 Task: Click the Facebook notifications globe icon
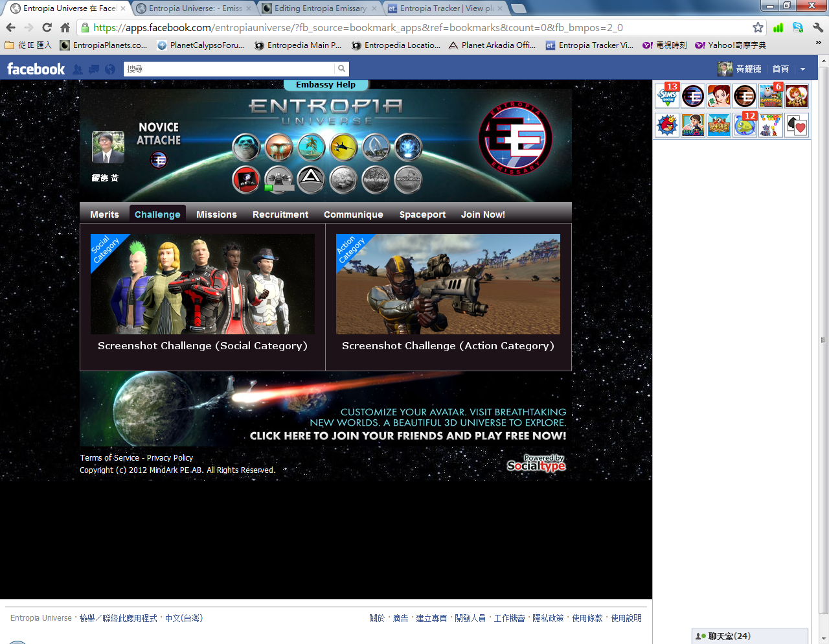click(x=110, y=69)
